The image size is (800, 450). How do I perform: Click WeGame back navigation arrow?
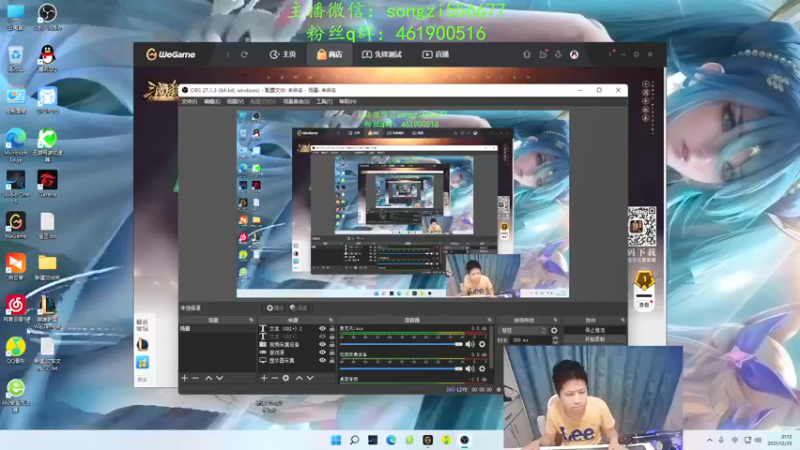point(228,55)
